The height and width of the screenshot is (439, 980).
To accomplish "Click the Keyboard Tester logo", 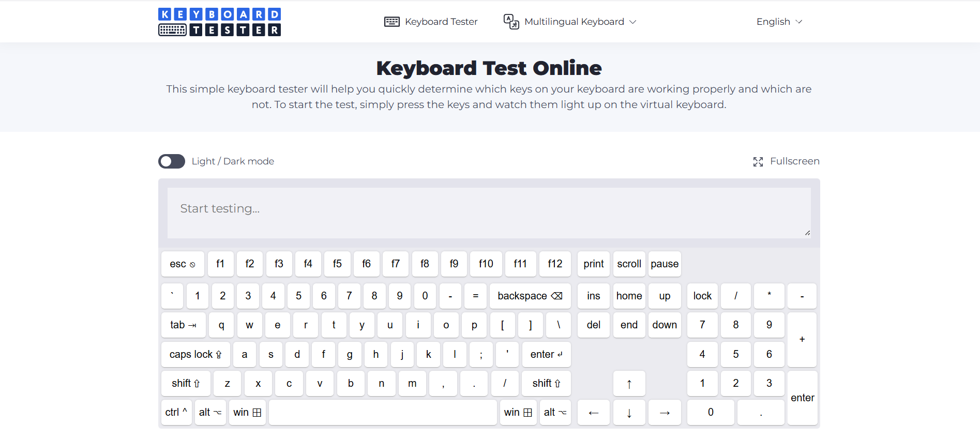I will point(220,22).
